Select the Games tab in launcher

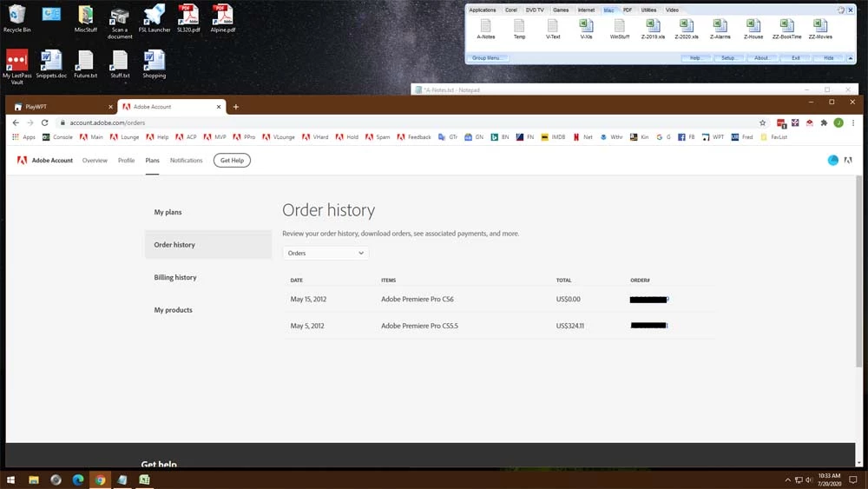[560, 10]
